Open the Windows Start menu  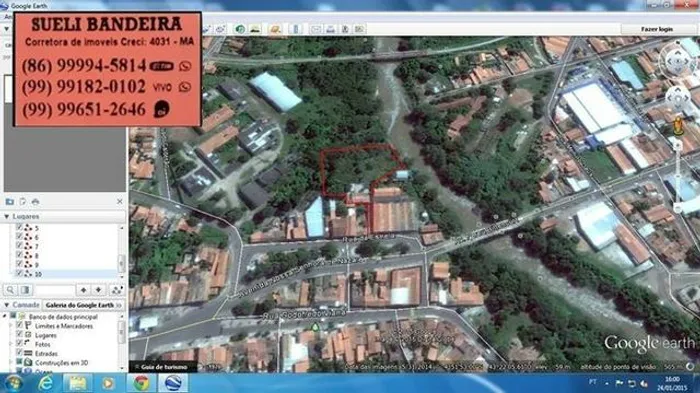(13, 384)
